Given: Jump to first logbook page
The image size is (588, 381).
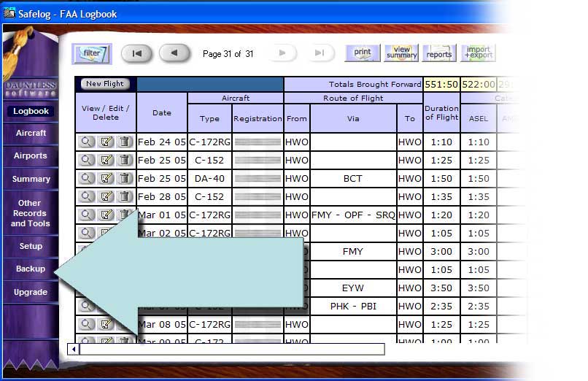Looking at the screenshot, I should [136, 53].
